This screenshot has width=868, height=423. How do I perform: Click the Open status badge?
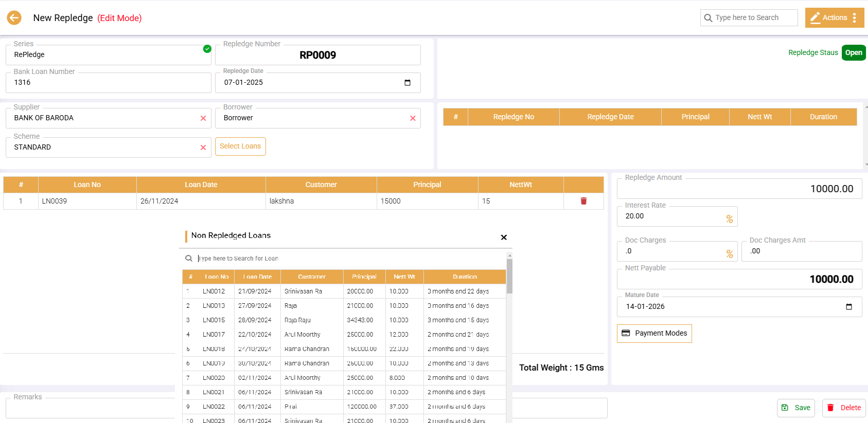854,53
